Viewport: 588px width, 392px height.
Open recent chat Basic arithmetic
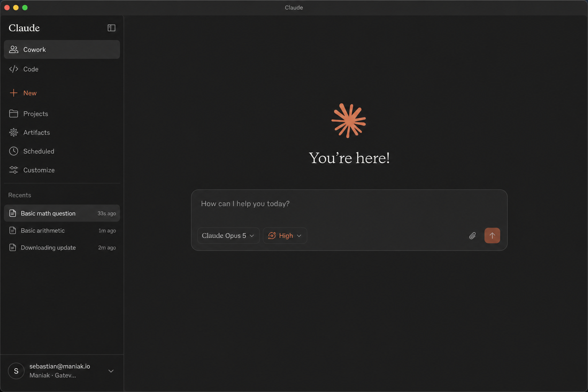(x=62, y=230)
